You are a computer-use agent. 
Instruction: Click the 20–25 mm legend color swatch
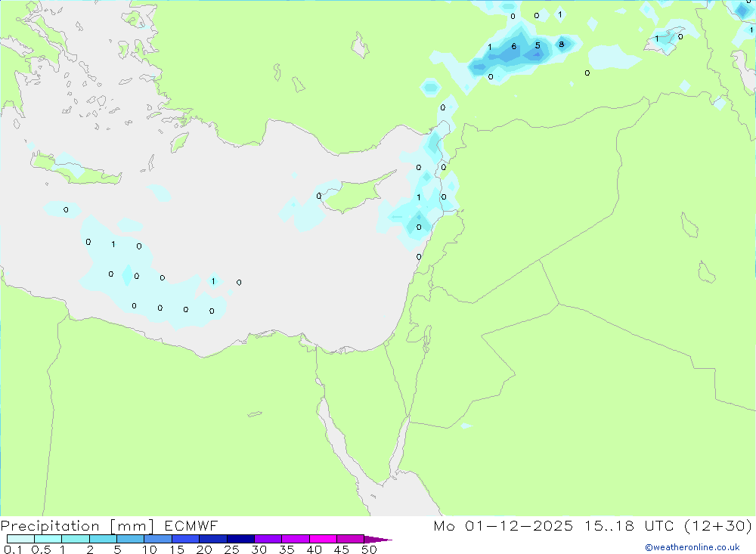(212, 539)
